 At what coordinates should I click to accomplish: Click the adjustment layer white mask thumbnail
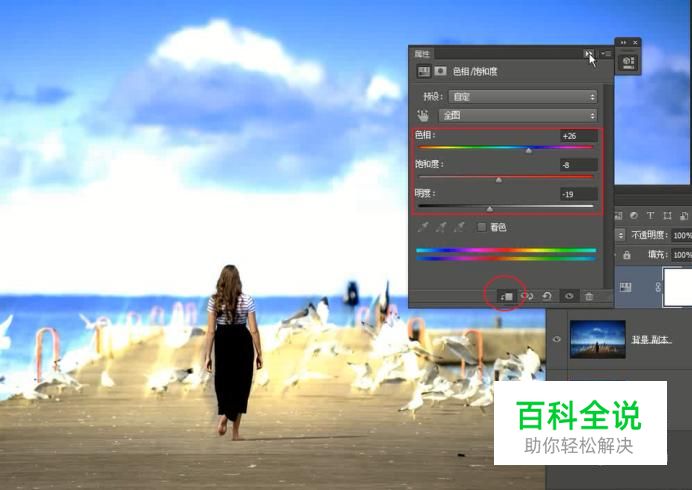677,287
